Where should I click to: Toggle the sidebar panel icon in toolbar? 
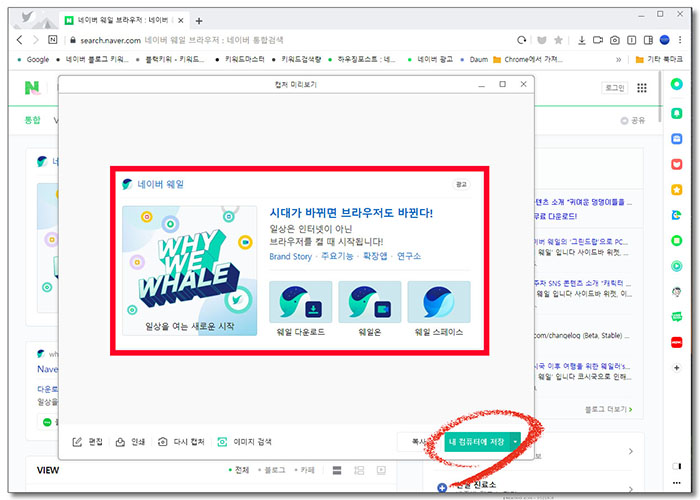[648, 40]
